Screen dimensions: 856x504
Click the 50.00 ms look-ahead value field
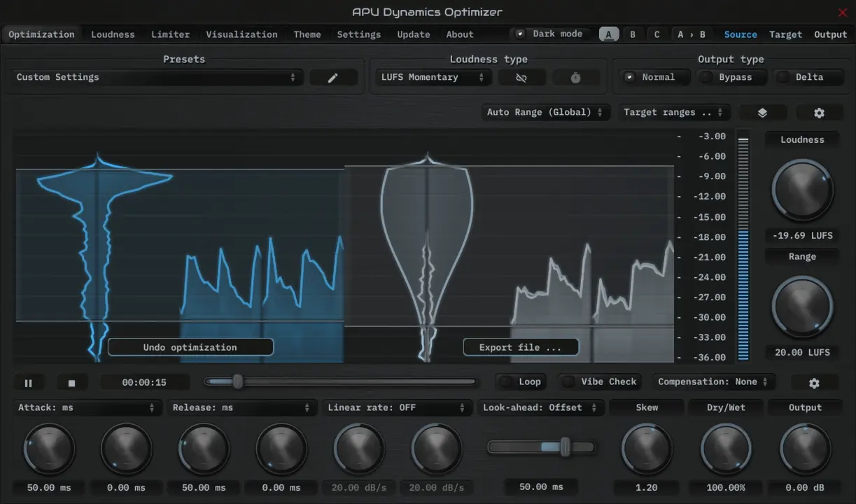point(540,487)
